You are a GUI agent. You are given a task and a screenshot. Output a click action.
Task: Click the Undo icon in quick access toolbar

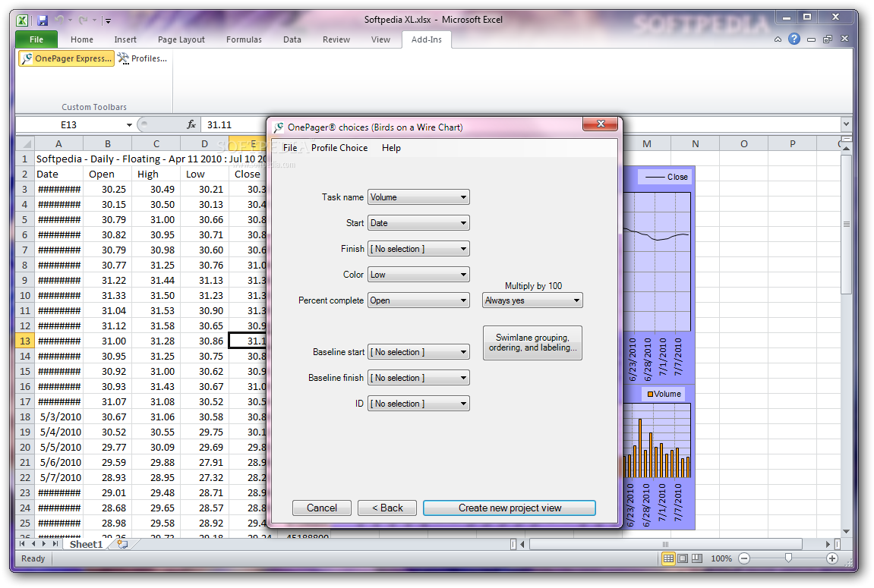[x=60, y=20]
